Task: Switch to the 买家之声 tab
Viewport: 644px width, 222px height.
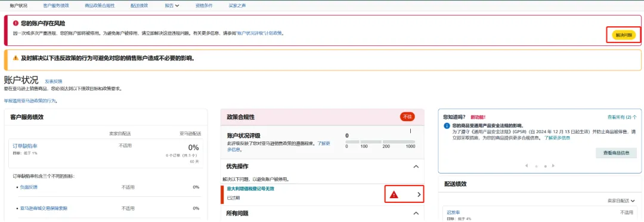Action: pos(237,6)
